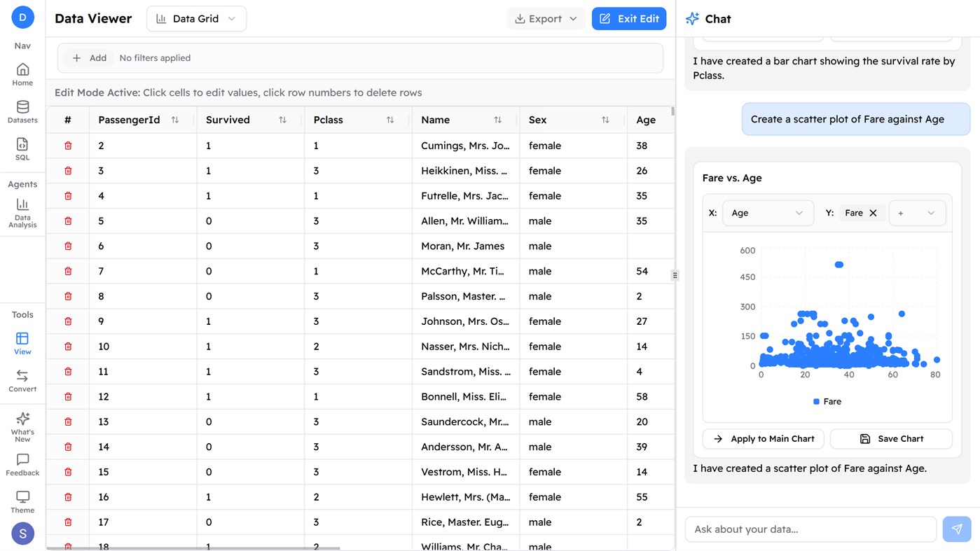Open the Convert tool
Viewport: 980px width, 551px height.
(x=22, y=379)
